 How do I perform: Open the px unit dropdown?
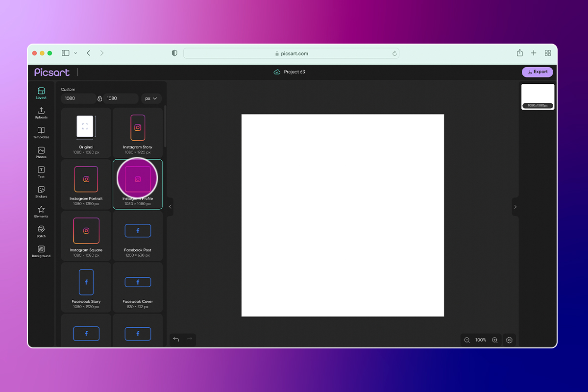(x=151, y=98)
